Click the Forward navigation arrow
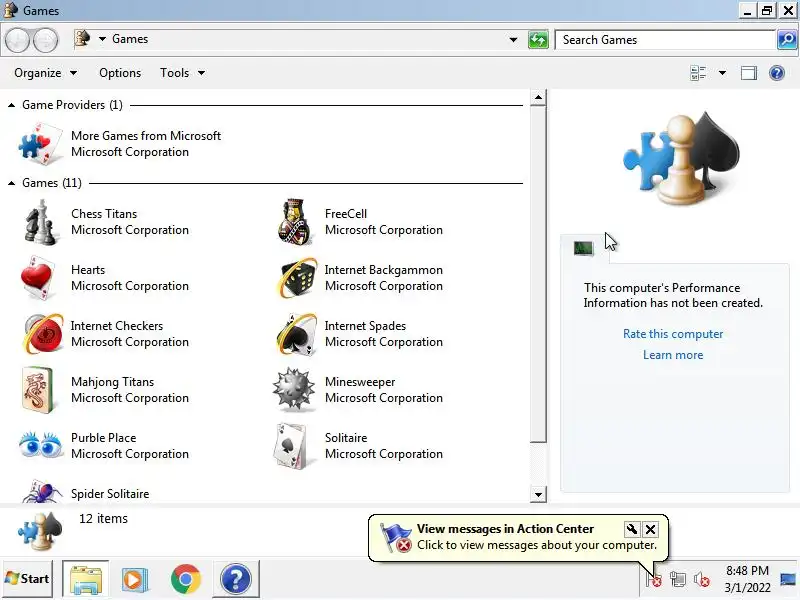The width and height of the screenshot is (800, 600). click(46, 40)
